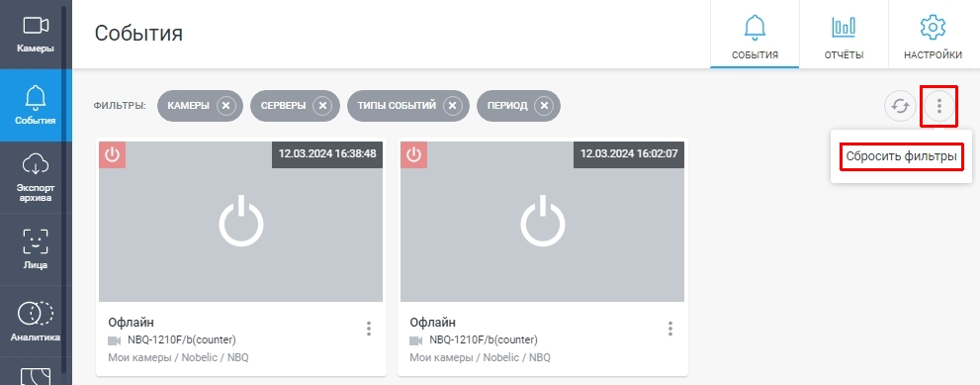Viewport: 980px width, 385px height.
Task: Open options menu of 16:02:07 event card
Action: [x=670, y=329]
